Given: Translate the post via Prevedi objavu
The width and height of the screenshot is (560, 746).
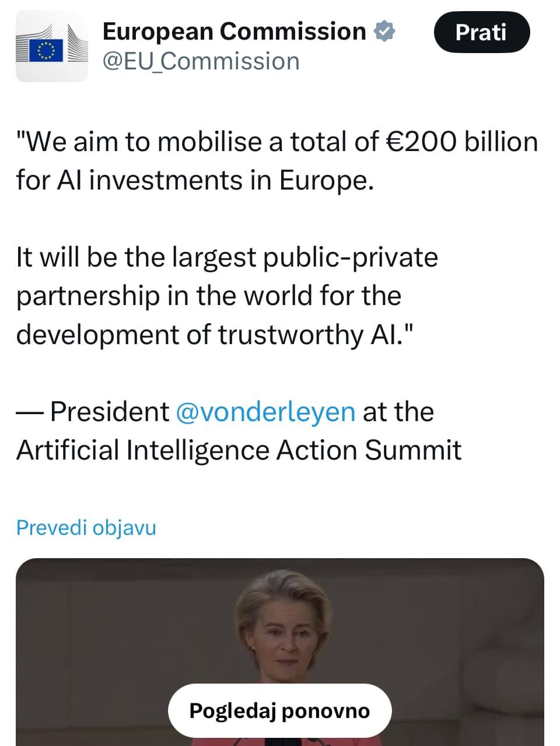Looking at the screenshot, I should (86, 527).
